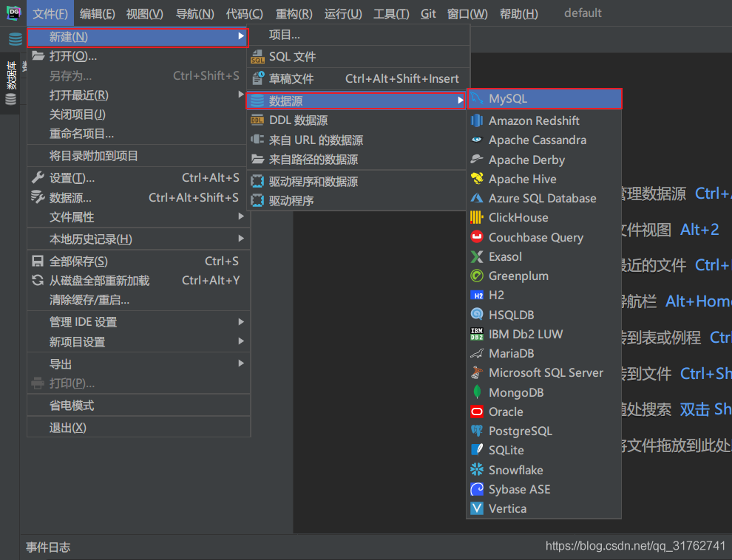Viewport: 732px width, 560px height.
Task: Select 重命名项目... menu entry
Action: (x=139, y=134)
